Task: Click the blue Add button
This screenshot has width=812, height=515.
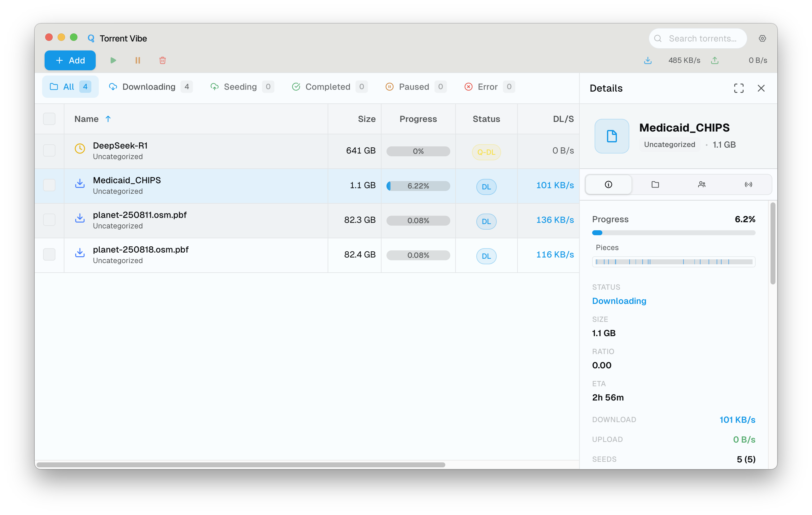Action: [x=70, y=60]
